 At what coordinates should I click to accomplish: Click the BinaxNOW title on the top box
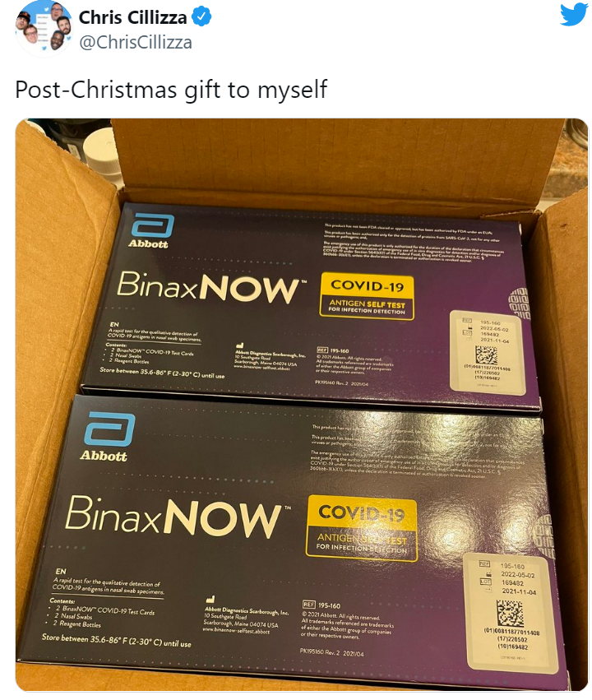pyautogui.click(x=210, y=287)
